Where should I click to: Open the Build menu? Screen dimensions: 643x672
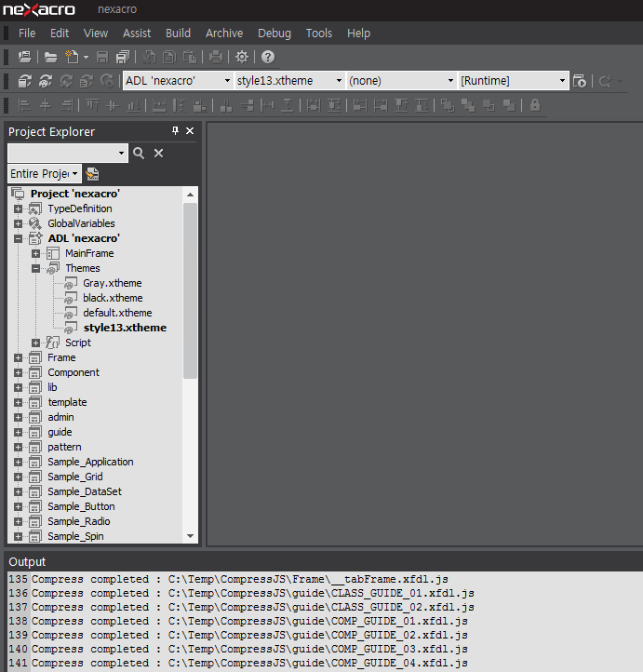click(178, 33)
